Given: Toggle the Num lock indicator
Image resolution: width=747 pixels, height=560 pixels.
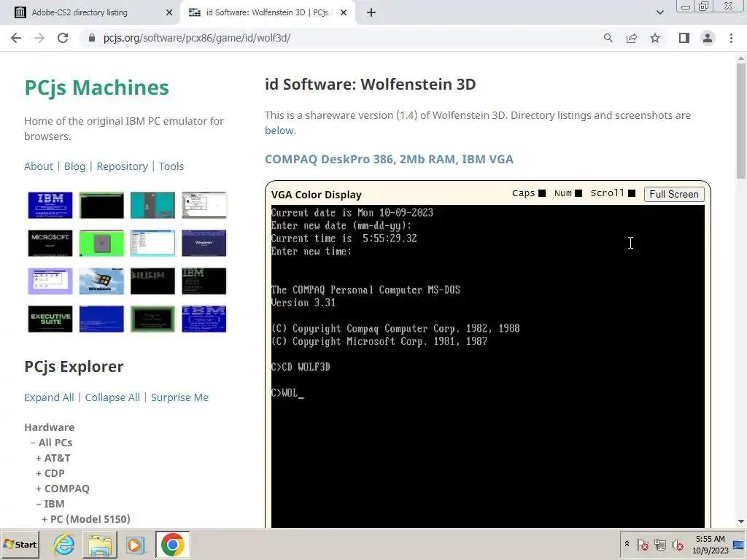Looking at the screenshot, I should 578,193.
